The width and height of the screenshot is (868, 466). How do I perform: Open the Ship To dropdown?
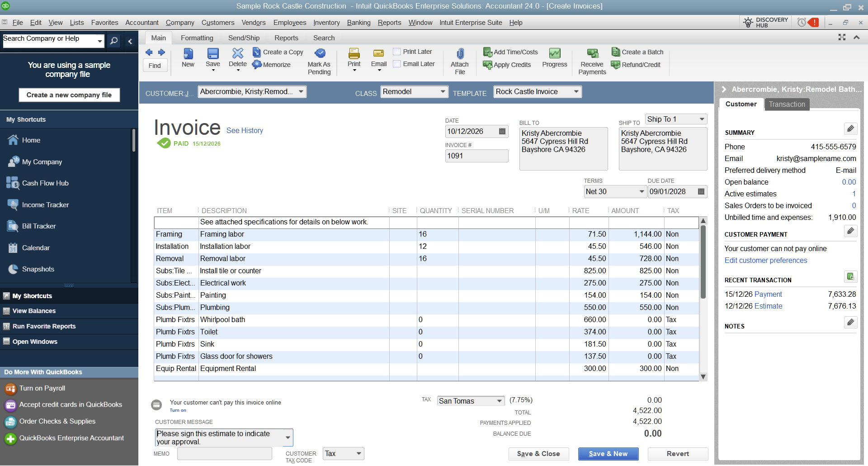coord(702,119)
